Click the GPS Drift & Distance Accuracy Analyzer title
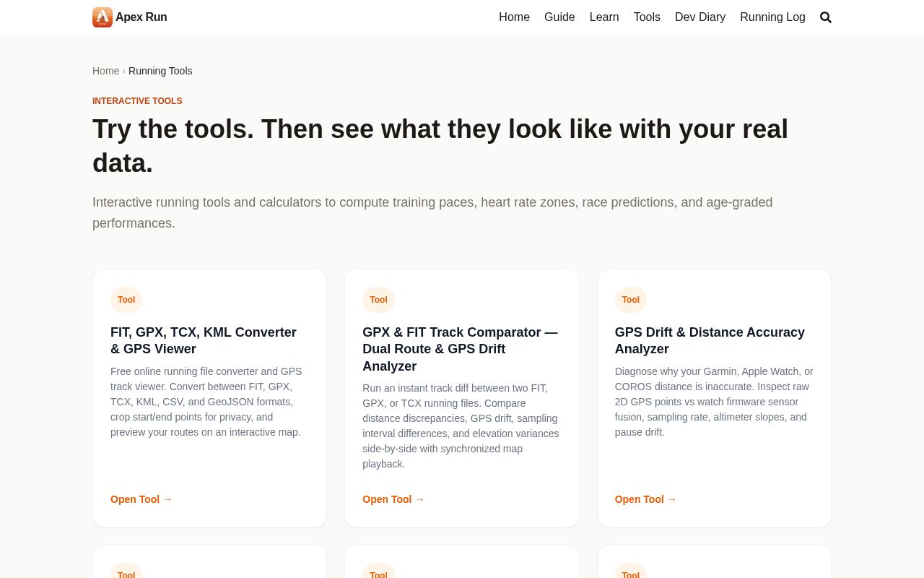The image size is (924, 578). click(x=710, y=341)
